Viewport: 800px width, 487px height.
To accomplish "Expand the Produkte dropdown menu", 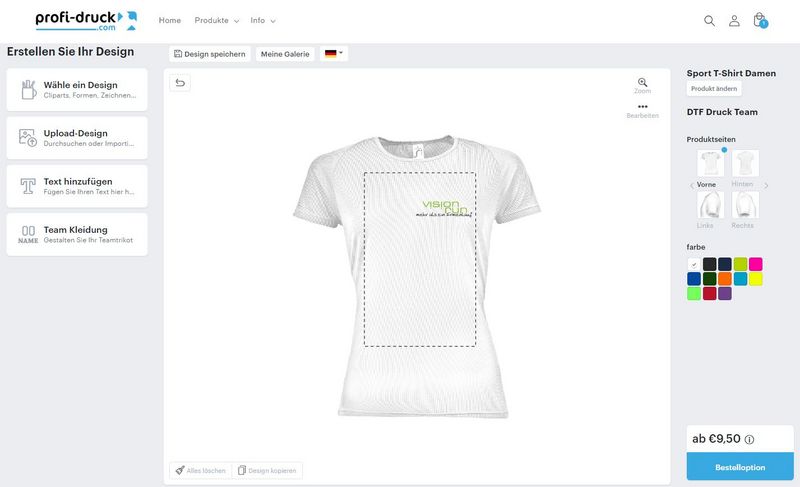I will 216,20.
